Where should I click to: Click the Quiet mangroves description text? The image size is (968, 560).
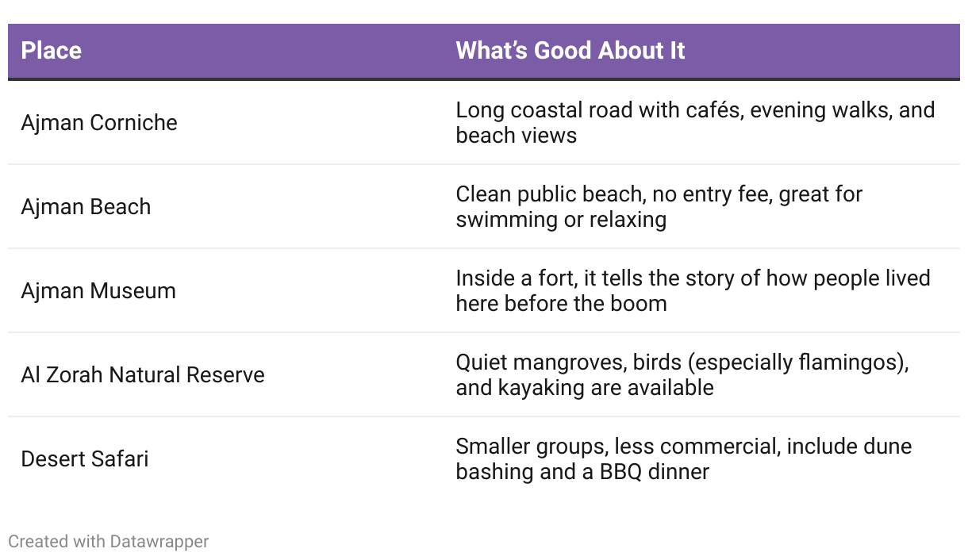coord(682,375)
